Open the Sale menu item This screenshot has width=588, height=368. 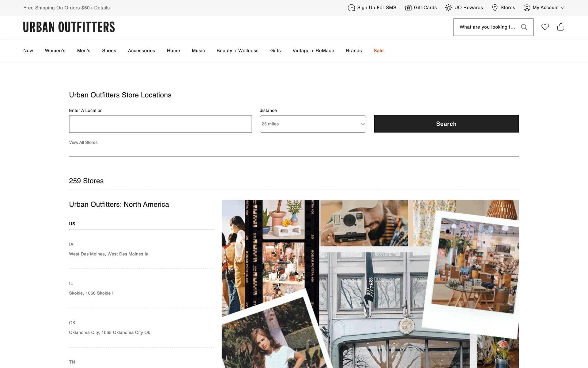(x=378, y=51)
